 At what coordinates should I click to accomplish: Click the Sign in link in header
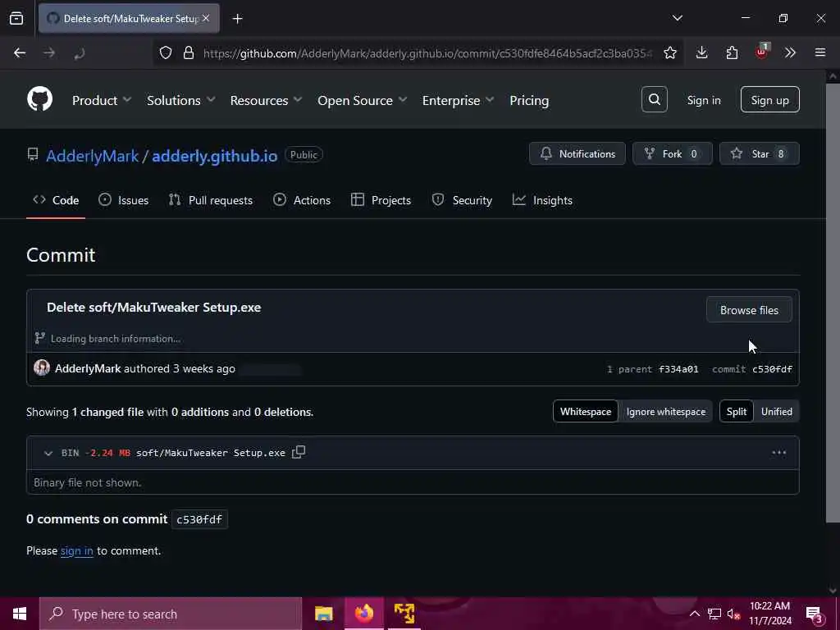(703, 100)
